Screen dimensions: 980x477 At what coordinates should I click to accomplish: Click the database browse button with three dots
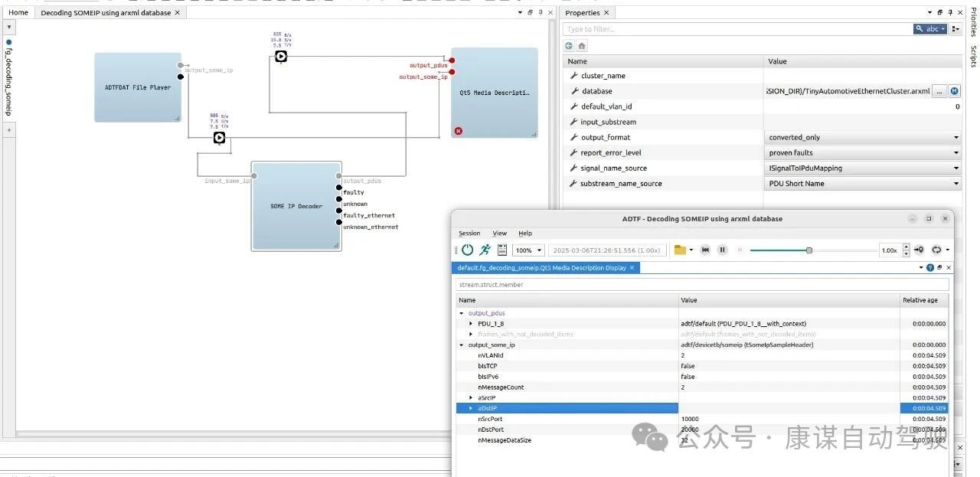tap(939, 90)
